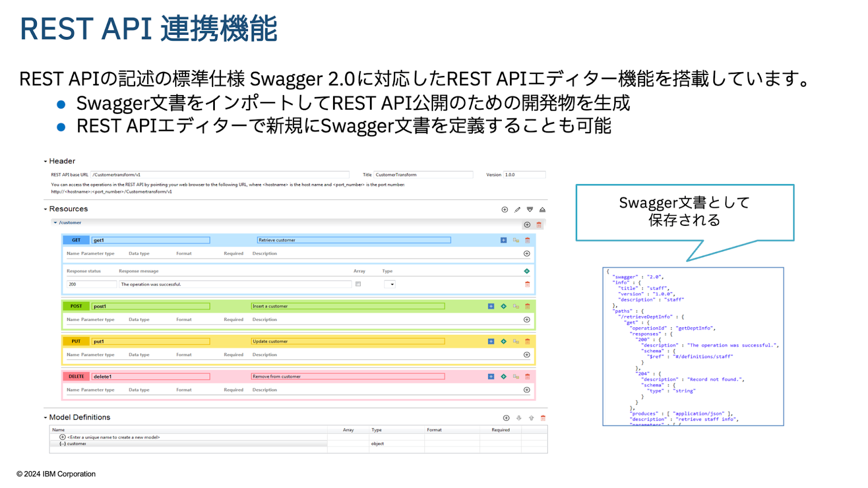This screenshot has width=868, height=488.
Task: Click green diamond icon on DELETE delete1 row
Action: coord(503,376)
